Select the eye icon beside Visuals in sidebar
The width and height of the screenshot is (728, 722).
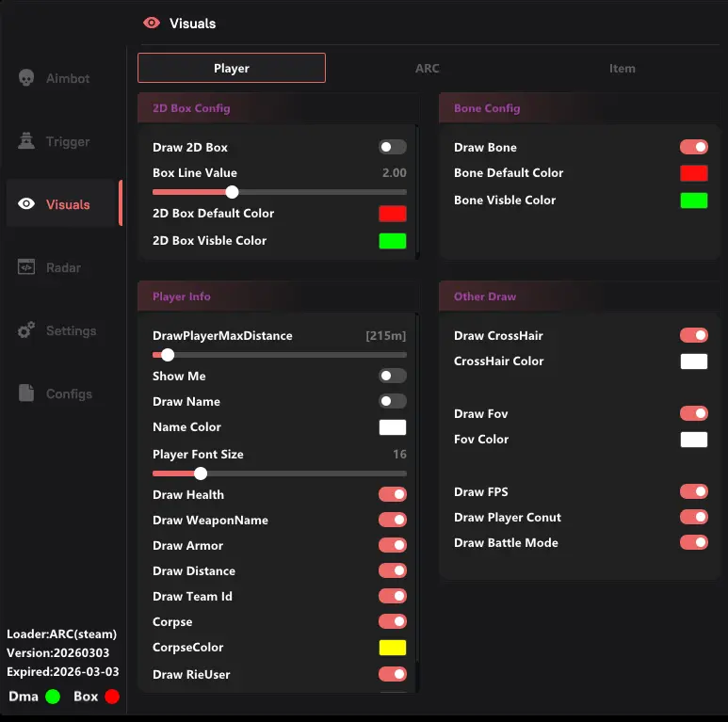[26, 204]
